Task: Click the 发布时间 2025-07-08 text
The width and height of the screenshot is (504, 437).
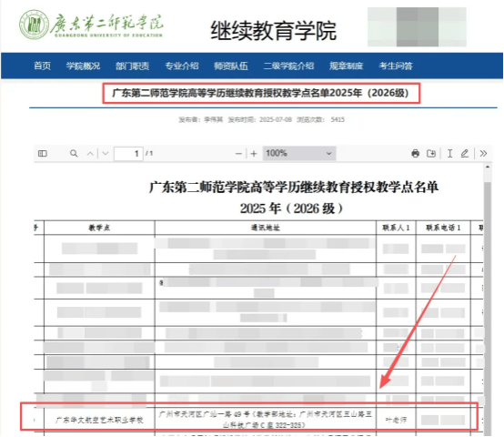Action: click(x=259, y=119)
